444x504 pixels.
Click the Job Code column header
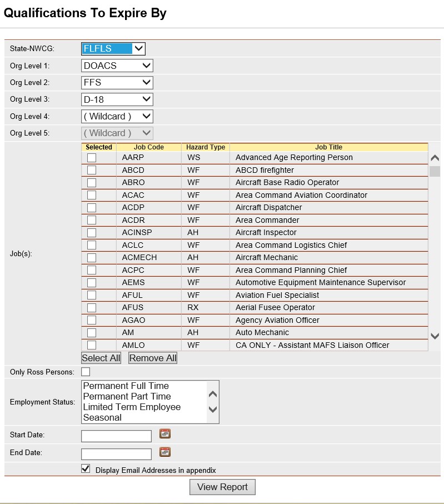[149, 147]
